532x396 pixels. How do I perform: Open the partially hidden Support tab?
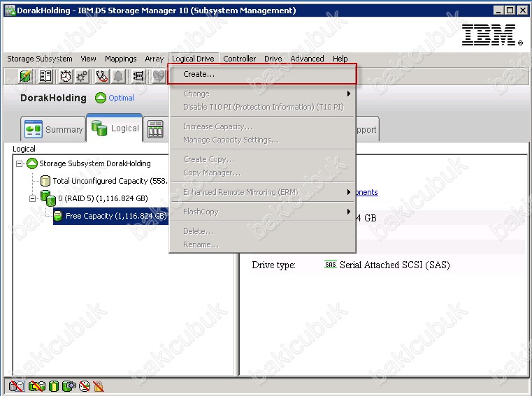coord(368,129)
